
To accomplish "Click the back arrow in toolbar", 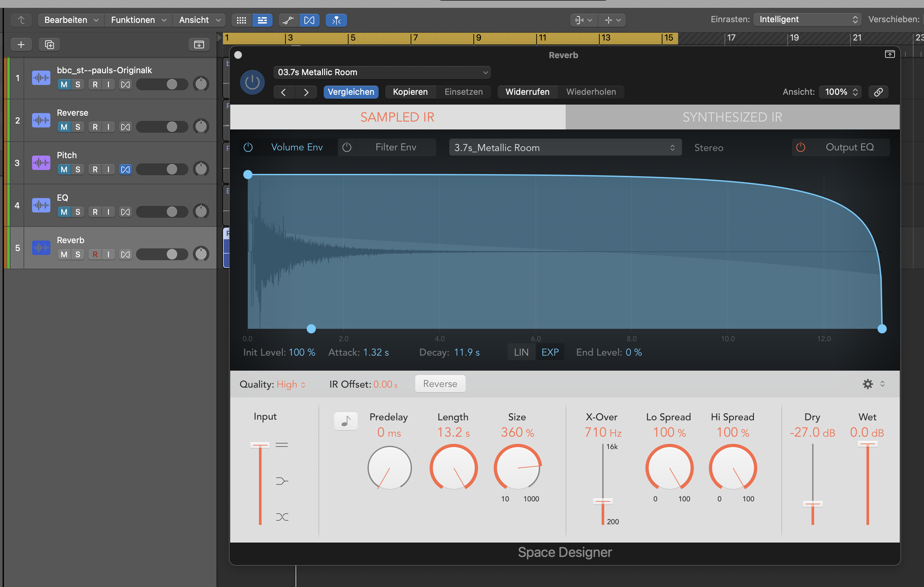I will coord(21,20).
